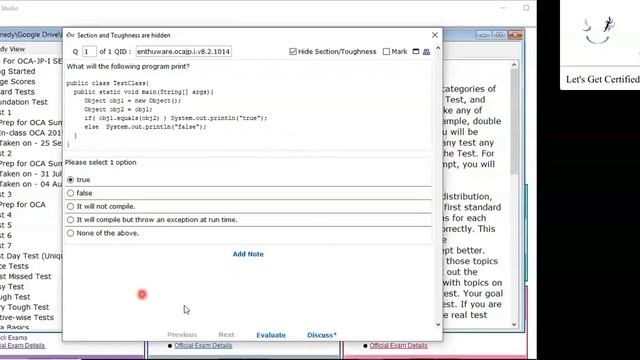Click the background description panel scrollbar thumb
This screenshot has width=640, height=360.
click(x=514, y=121)
